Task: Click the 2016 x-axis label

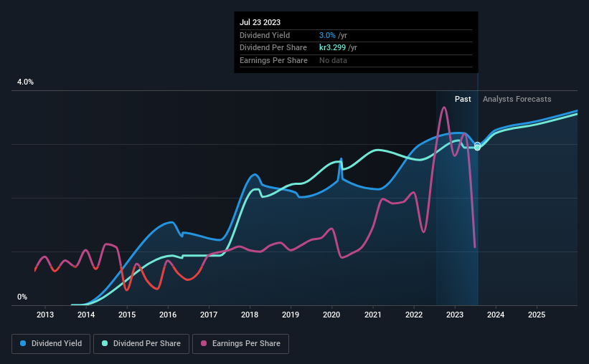Action: point(168,315)
